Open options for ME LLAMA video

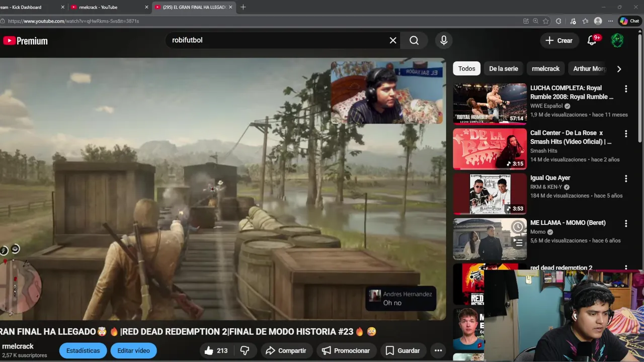(x=626, y=223)
